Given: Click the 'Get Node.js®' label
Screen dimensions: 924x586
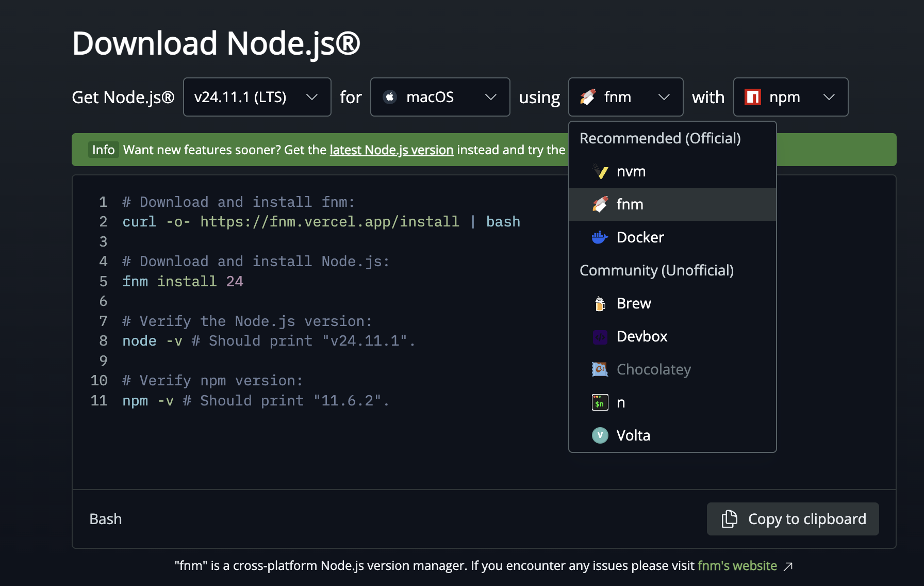Looking at the screenshot, I should (x=123, y=97).
